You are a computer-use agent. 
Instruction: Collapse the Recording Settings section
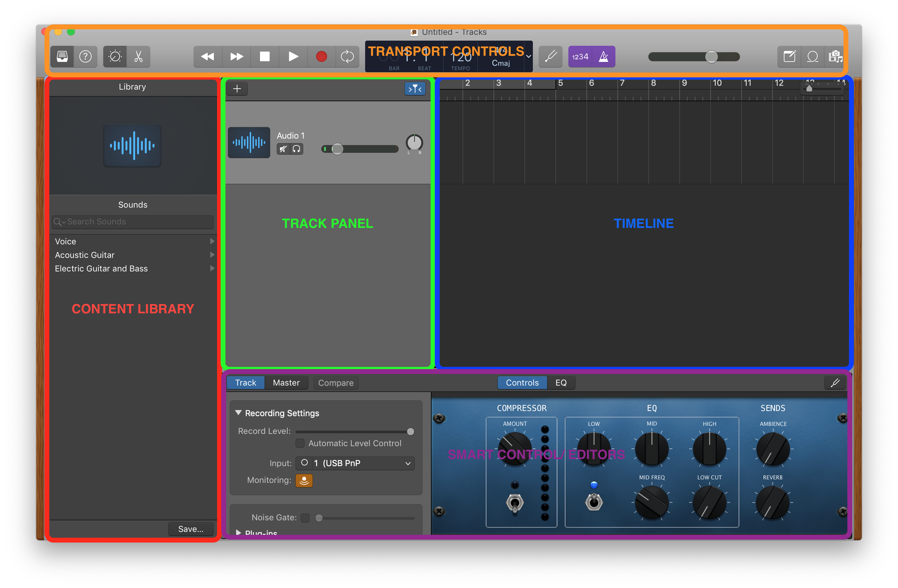[238, 413]
